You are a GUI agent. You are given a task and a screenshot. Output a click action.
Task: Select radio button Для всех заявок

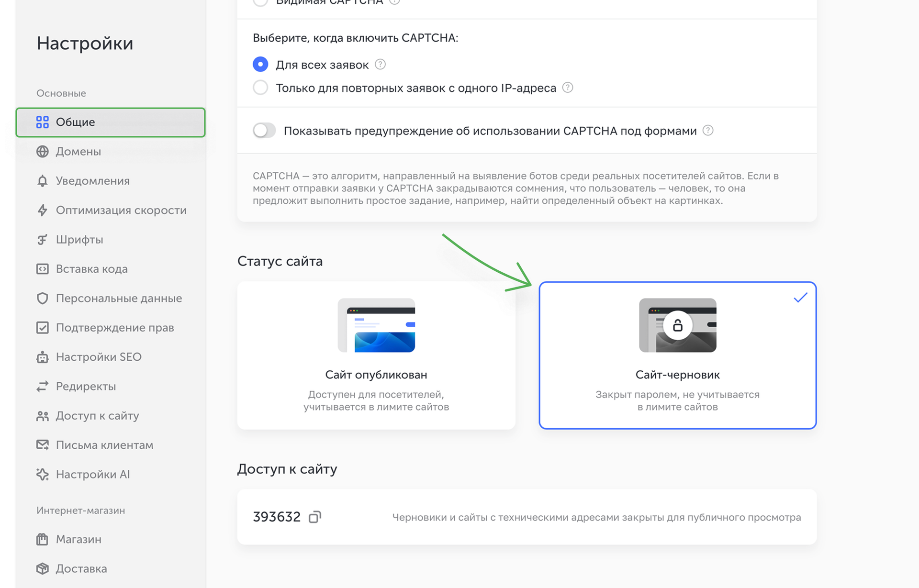[260, 64]
